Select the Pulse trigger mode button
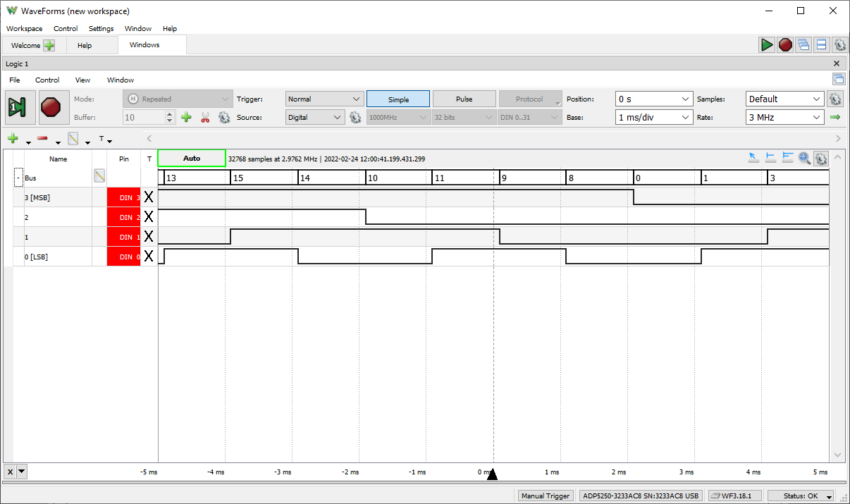850x504 pixels. 464,99
